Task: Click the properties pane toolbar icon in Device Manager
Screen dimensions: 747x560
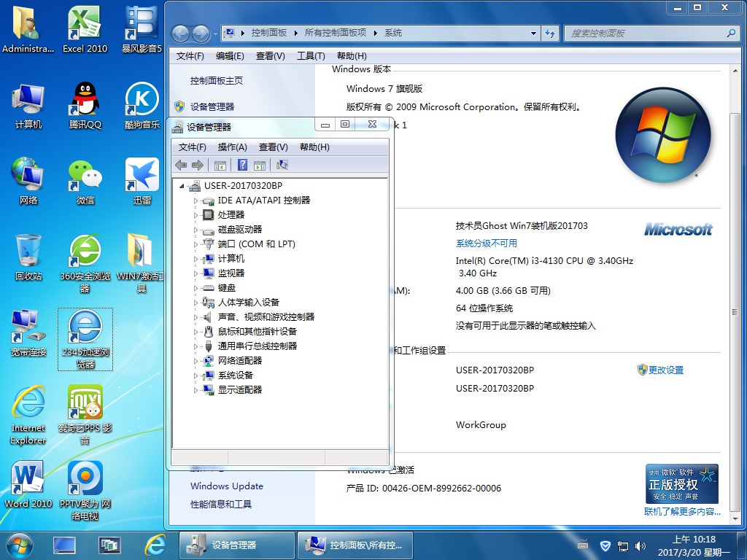Action: click(260, 166)
